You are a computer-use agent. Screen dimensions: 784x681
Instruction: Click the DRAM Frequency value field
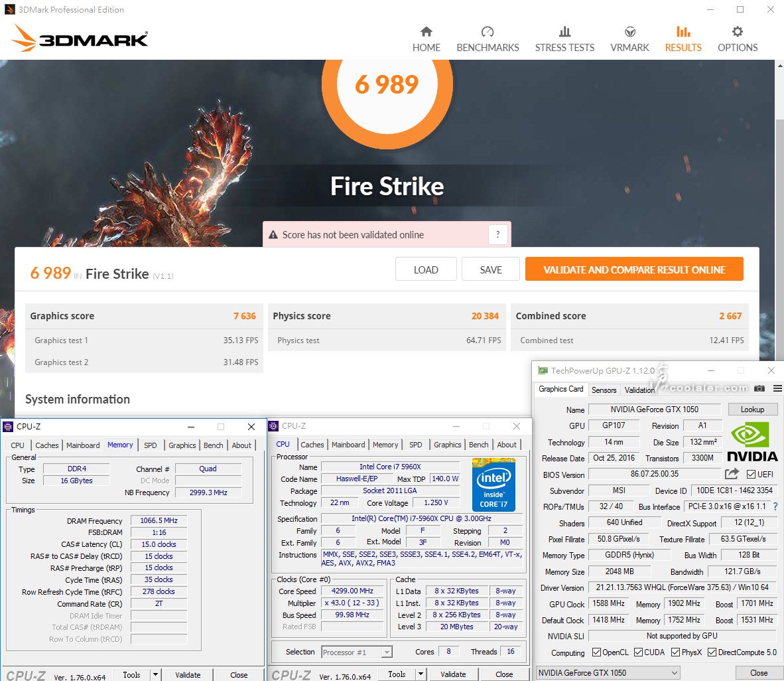coord(159,520)
